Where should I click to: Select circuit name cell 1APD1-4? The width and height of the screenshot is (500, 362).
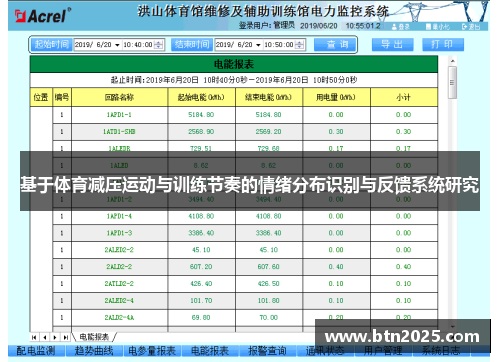[119, 216]
